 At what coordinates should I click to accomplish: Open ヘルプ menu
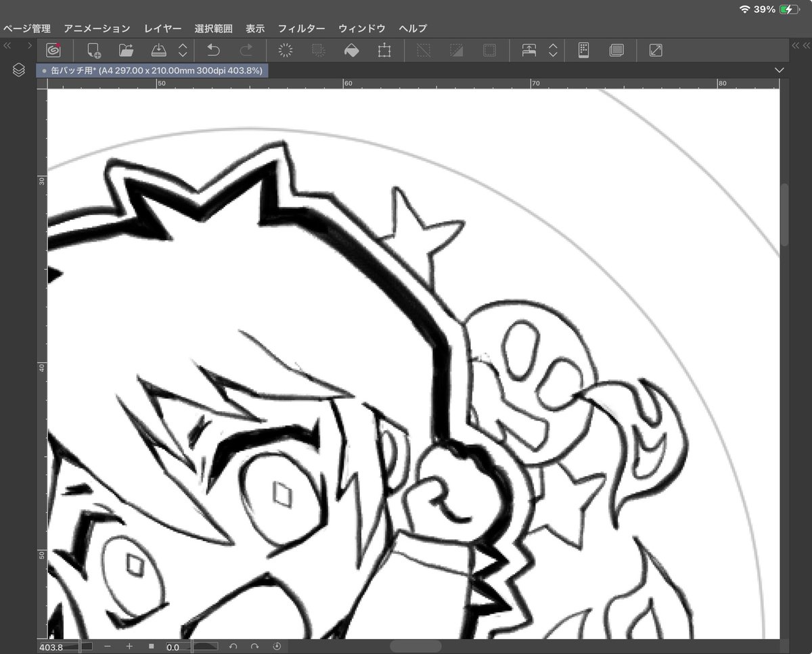pos(413,28)
